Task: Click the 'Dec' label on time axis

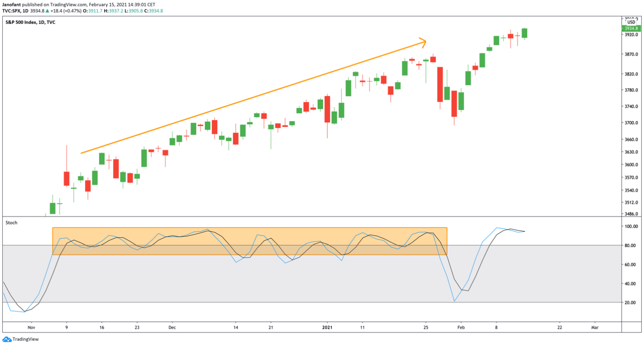Action: pos(172,328)
